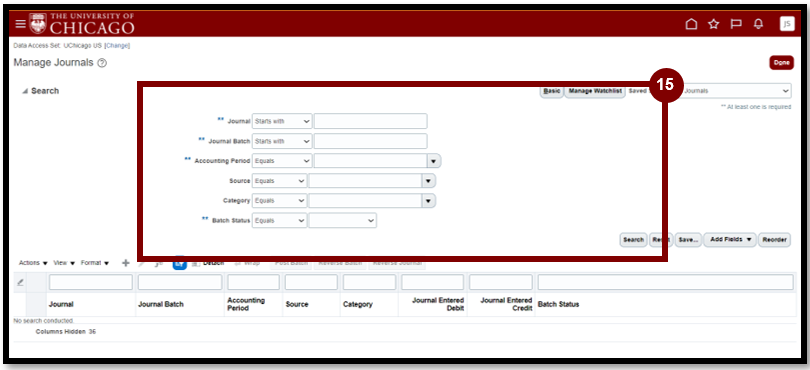Open Accounting Period value list arrow
The image size is (810, 370).
[433, 161]
